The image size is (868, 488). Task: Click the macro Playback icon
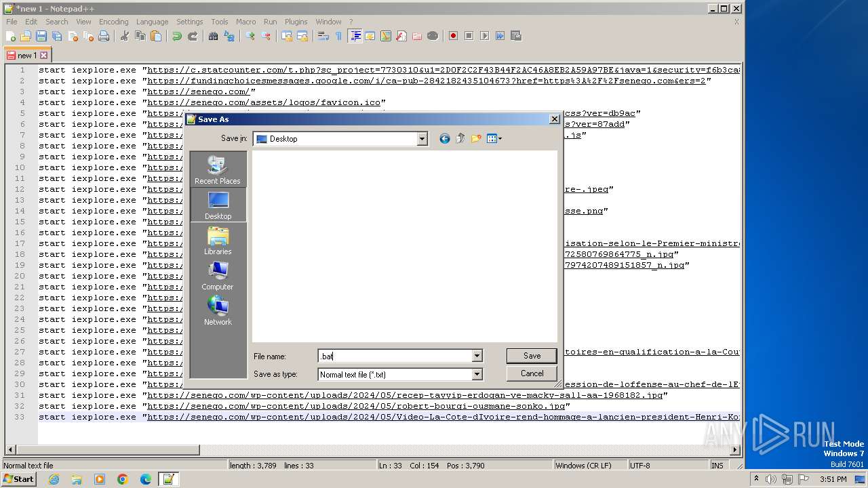[x=484, y=36]
